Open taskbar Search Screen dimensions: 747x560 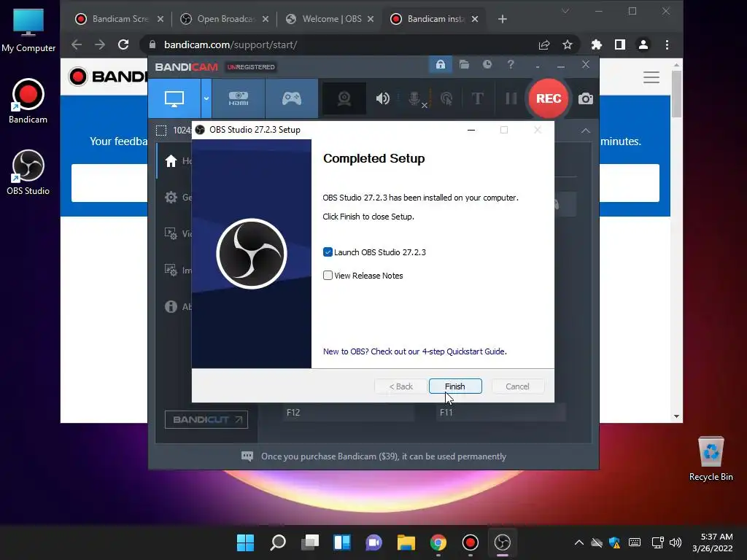[x=278, y=542]
